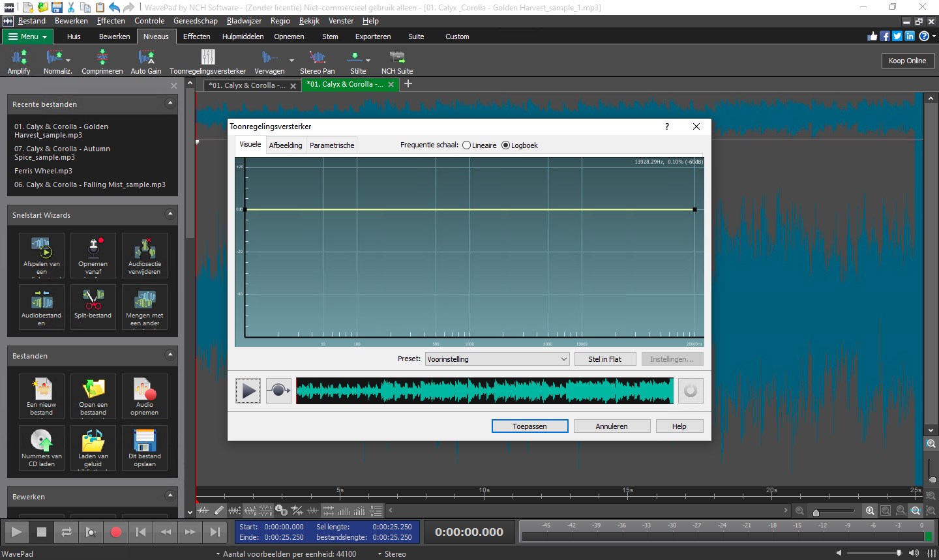The image size is (939, 560).
Task: Switch to the Parametrische tab
Action: [332, 145]
